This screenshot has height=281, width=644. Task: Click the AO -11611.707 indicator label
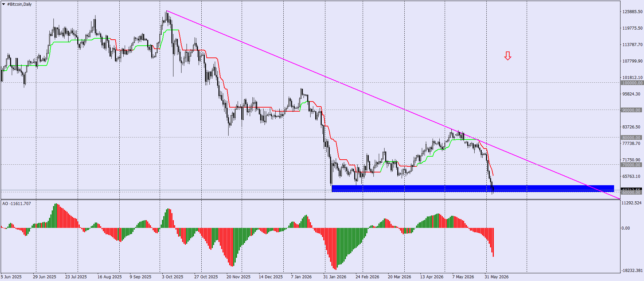coord(16,203)
